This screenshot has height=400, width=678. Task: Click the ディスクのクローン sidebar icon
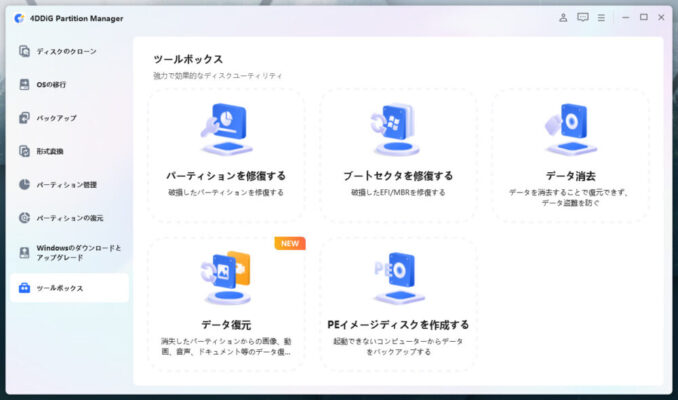(x=24, y=51)
